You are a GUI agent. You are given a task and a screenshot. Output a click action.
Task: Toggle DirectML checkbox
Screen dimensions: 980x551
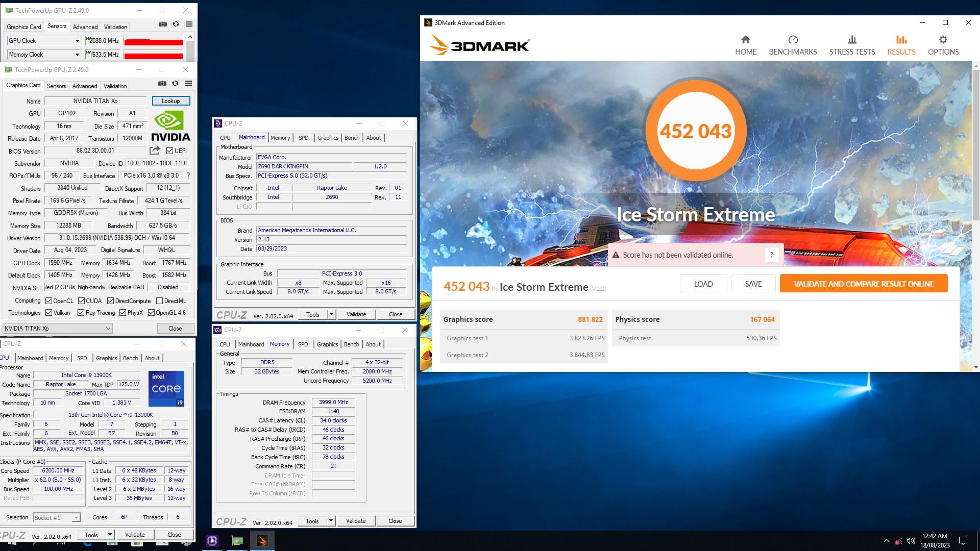pyautogui.click(x=159, y=301)
